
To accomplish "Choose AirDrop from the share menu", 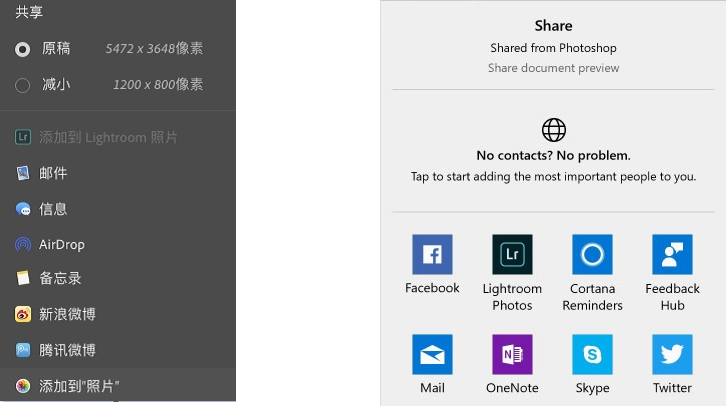I will pyautogui.click(x=118, y=244).
